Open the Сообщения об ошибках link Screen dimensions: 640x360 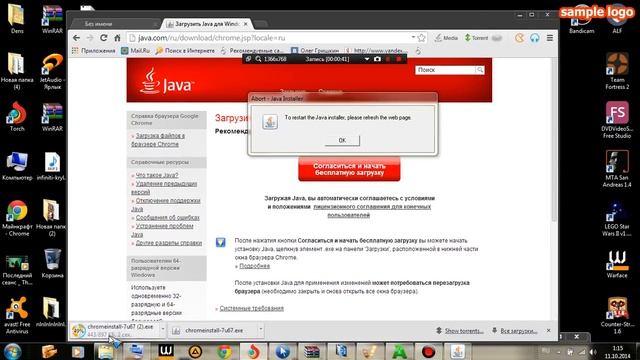[x=167, y=218]
